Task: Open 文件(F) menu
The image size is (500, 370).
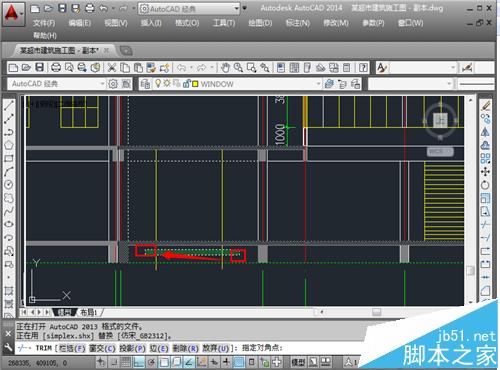Action: click(44, 23)
